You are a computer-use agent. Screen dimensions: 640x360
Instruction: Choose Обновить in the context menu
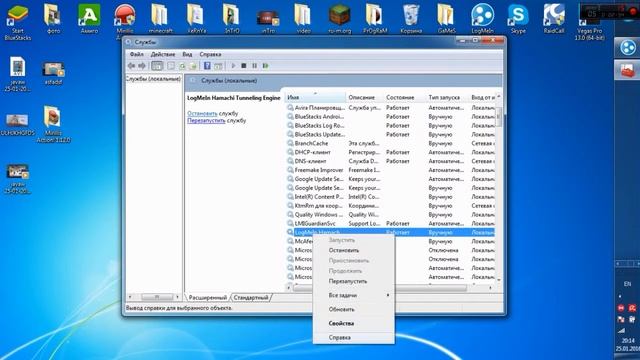pos(353,309)
